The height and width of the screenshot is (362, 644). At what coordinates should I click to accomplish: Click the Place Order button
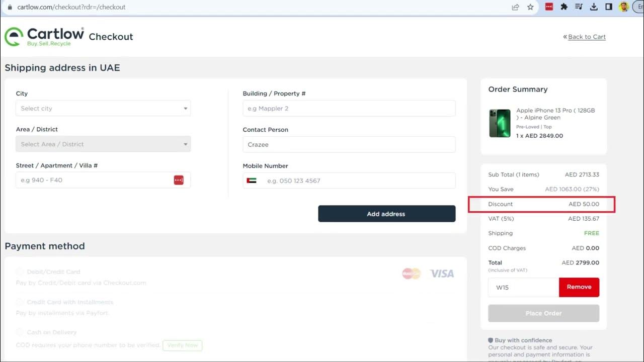pyautogui.click(x=543, y=313)
